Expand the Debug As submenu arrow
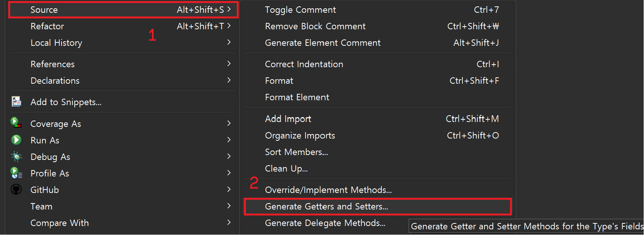Image resolution: width=644 pixels, height=235 pixels. tap(229, 156)
